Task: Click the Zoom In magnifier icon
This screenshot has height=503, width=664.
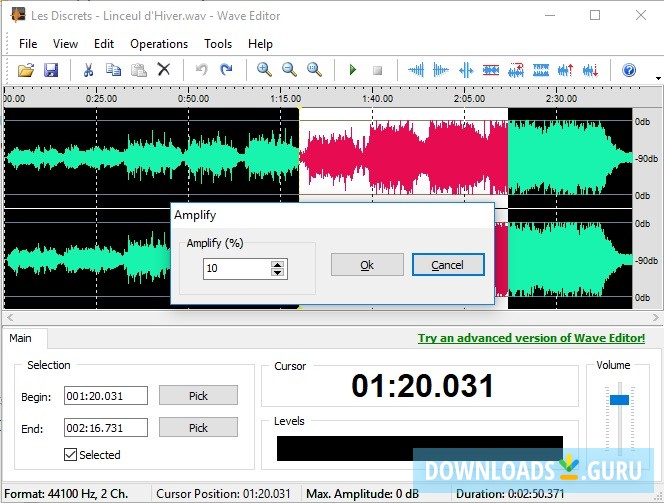Action: pyautogui.click(x=264, y=70)
